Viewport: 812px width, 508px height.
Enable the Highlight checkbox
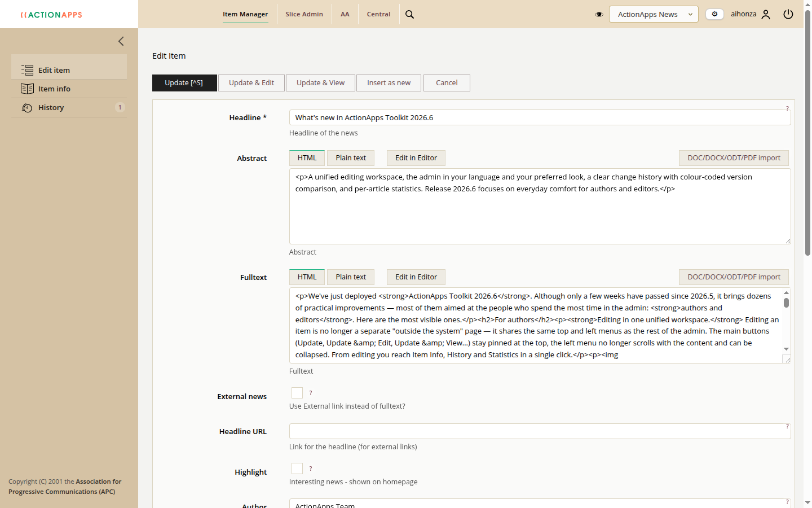pos(297,468)
